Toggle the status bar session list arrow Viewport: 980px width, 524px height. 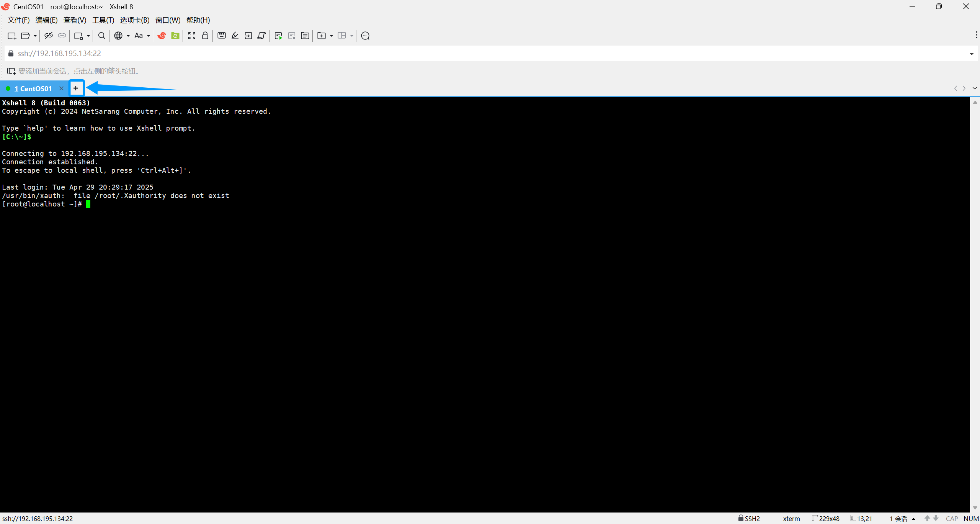click(x=913, y=519)
